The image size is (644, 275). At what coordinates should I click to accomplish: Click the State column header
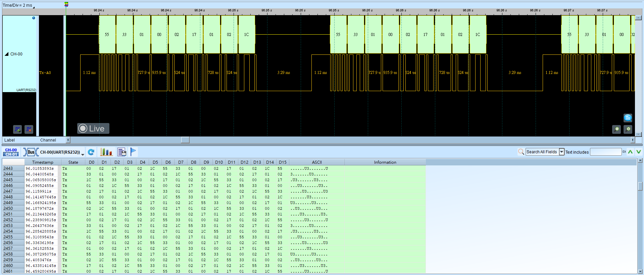pyautogui.click(x=73, y=162)
